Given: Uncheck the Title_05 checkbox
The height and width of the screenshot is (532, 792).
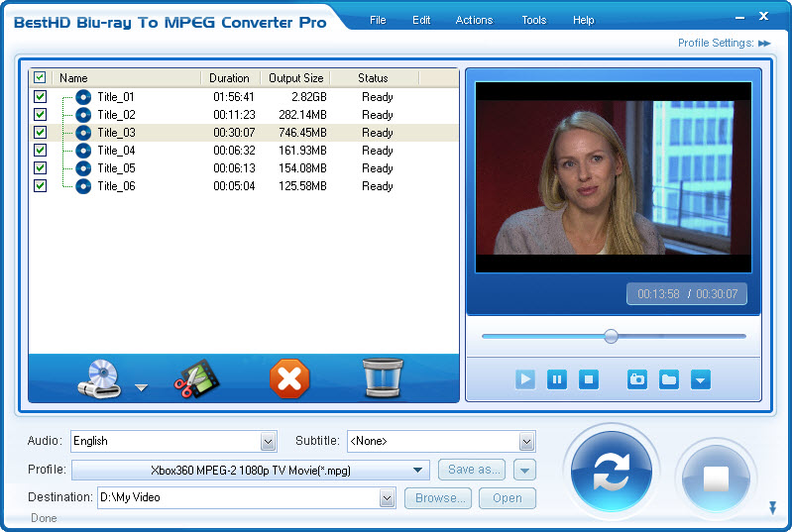Looking at the screenshot, I should [40, 167].
